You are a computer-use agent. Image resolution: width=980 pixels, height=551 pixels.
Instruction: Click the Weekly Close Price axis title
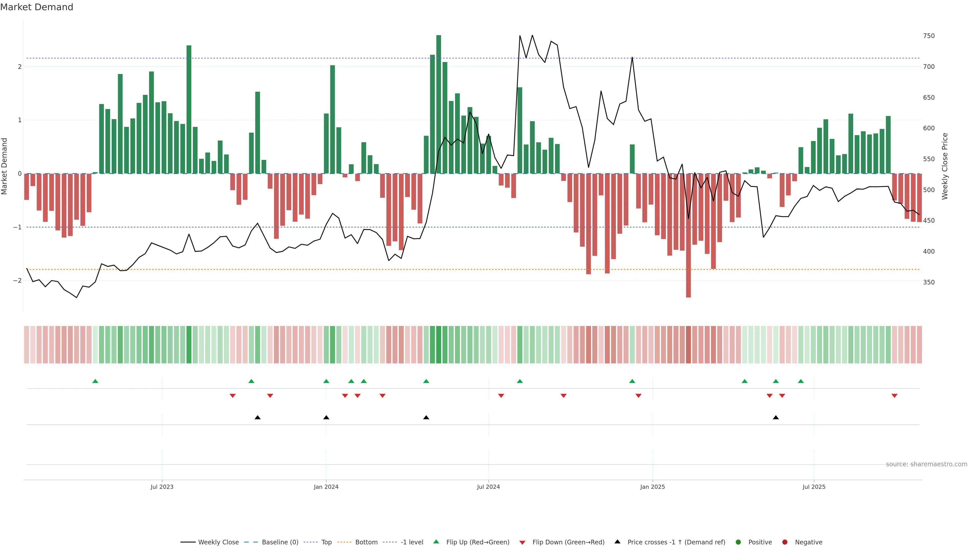pyautogui.click(x=945, y=166)
